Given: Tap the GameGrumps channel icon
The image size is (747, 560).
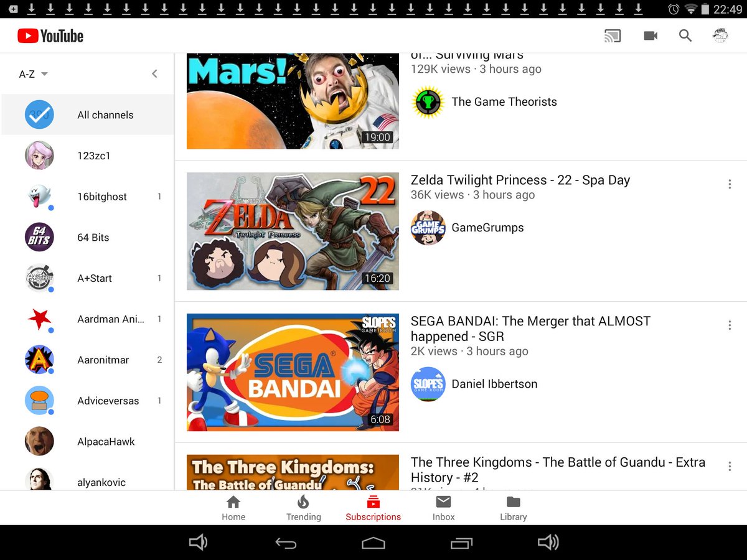Looking at the screenshot, I should [x=428, y=228].
